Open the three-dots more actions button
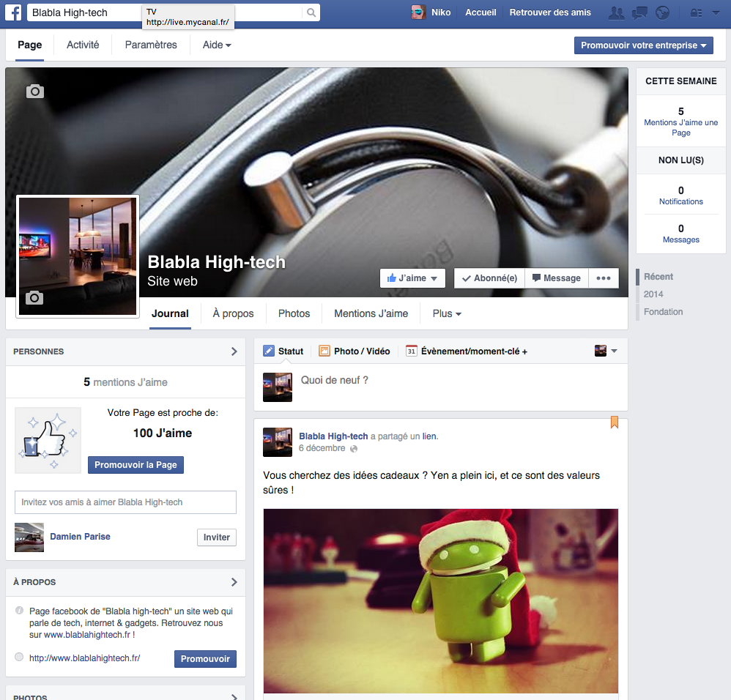 tap(604, 278)
